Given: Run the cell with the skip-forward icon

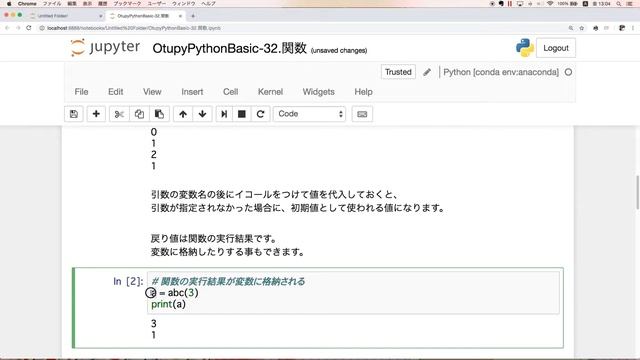Looking at the screenshot, I should click(x=224, y=114).
